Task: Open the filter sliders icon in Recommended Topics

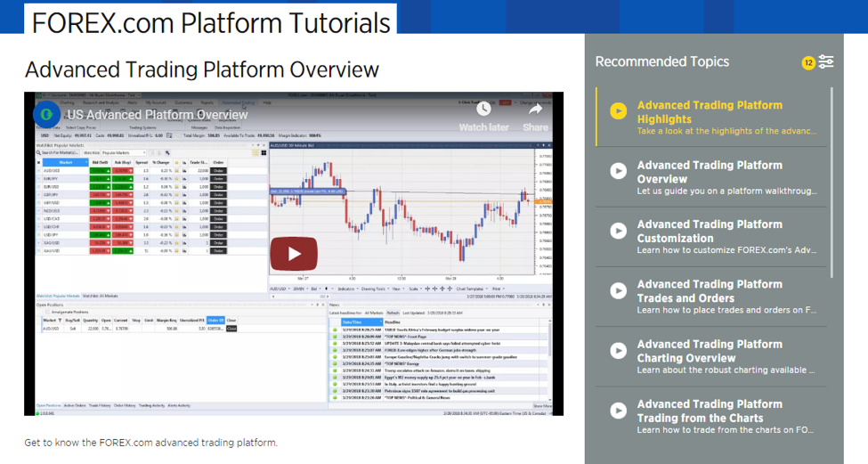Action: tap(826, 62)
